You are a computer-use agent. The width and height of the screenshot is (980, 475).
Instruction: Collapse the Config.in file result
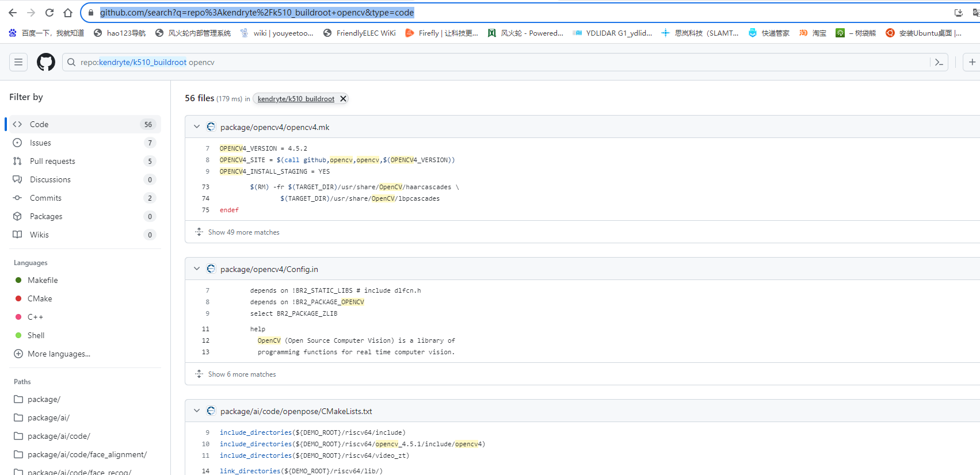point(197,269)
